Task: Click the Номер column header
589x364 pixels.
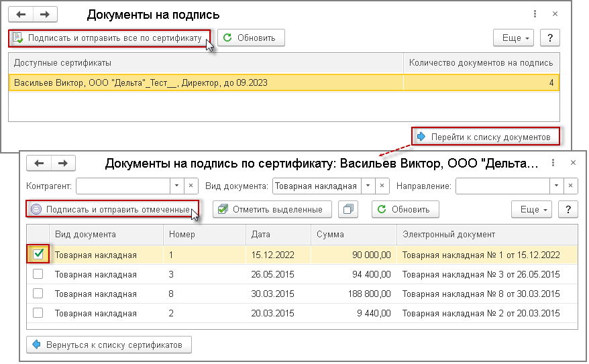Action: [x=205, y=235]
